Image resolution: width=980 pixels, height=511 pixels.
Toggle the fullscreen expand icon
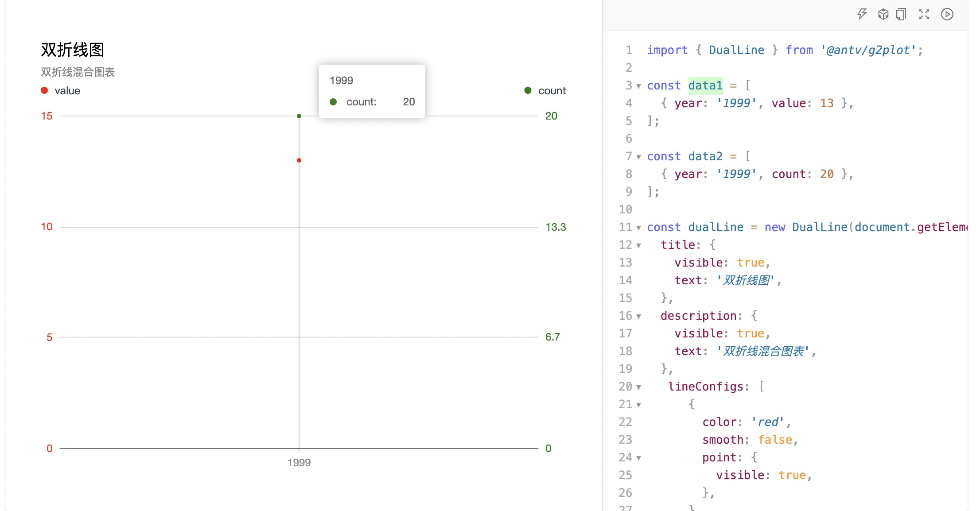[x=924, y=14]
